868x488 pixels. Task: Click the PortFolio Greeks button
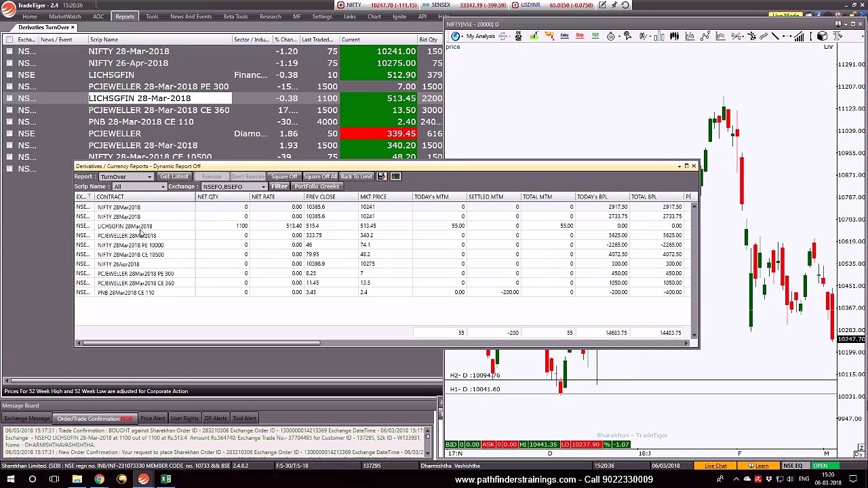pos(317,186)
